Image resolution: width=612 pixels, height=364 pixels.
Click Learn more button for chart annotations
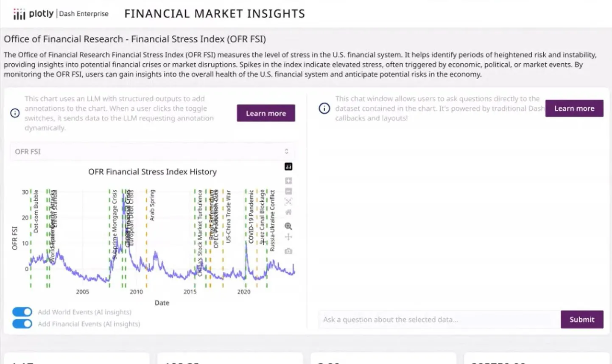click(x=266, y=113)
